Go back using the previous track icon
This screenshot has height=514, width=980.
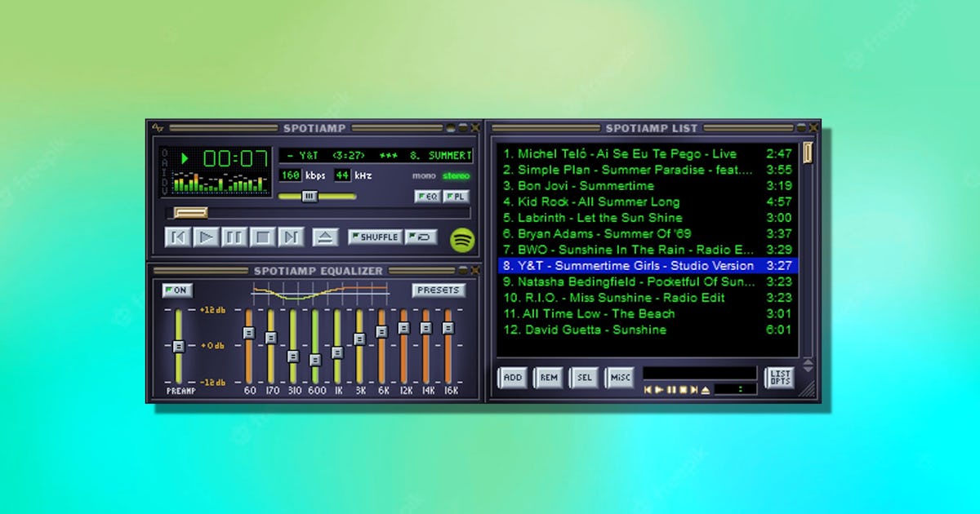[x=177, y=237]
